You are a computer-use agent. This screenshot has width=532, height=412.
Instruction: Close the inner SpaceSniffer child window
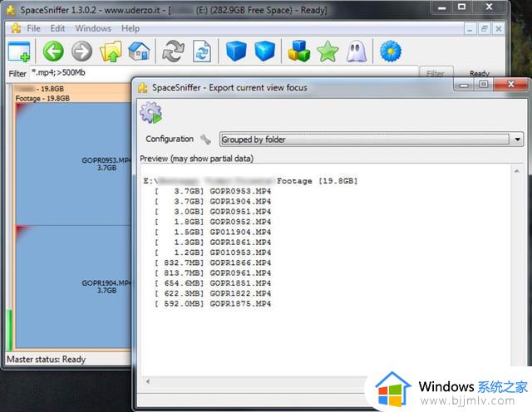click(x=499, y=29)
